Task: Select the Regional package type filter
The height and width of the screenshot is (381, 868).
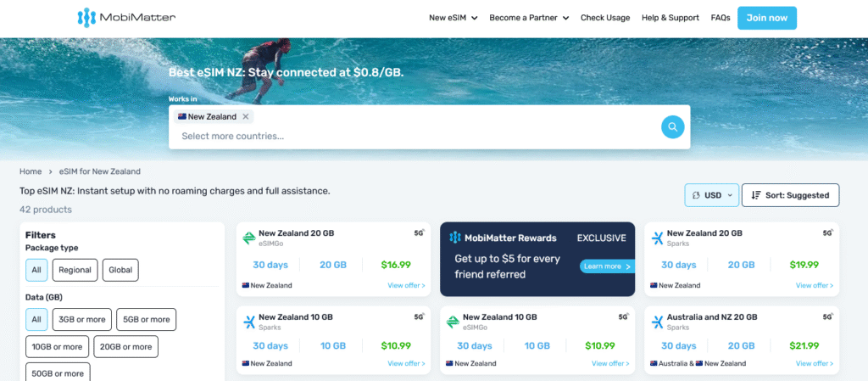Action: click(x=75, y=270)
